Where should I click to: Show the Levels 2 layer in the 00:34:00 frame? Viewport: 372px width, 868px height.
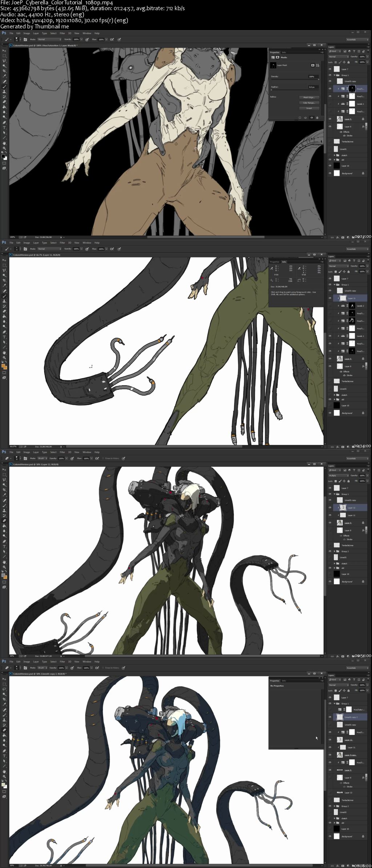pos(330,306)
